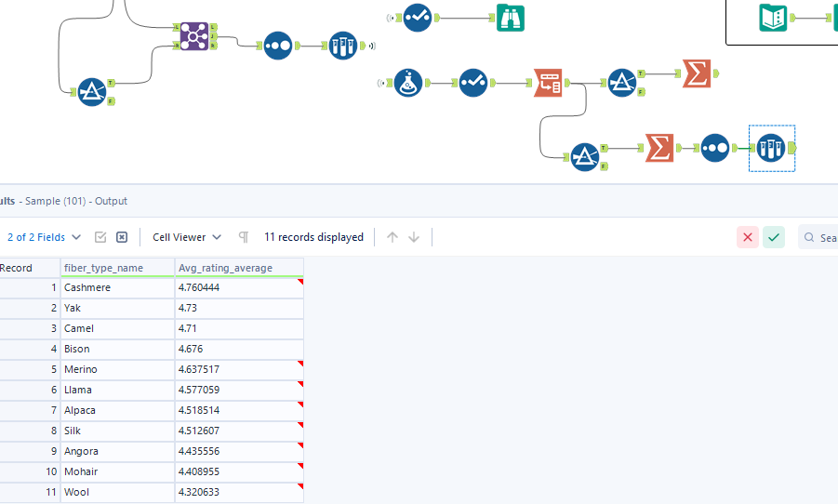Screen dimensions: 838x504
Task: Click the 4.637517 value cell
Action: click(x=239, y=369)
